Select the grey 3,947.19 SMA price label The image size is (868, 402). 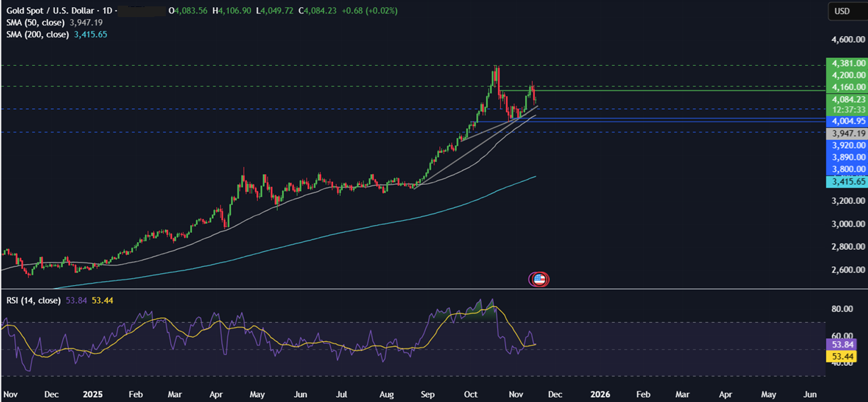tap(846, 133)
